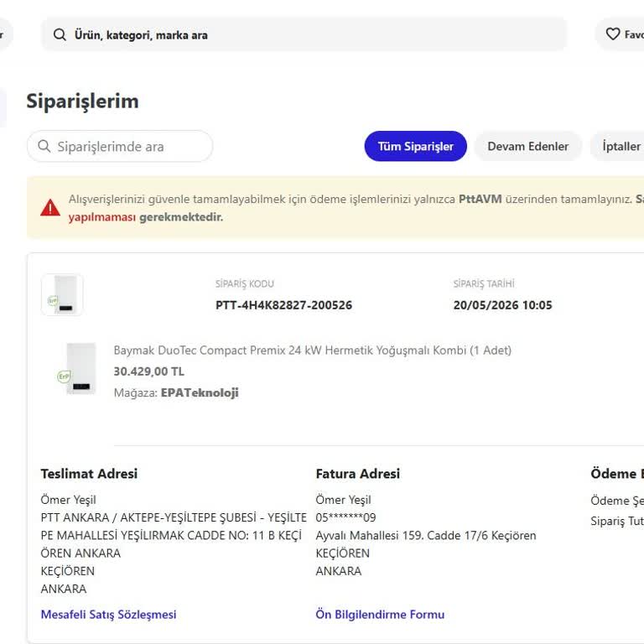
Task: Click masked phone number 05*******09
Action: 345,517
